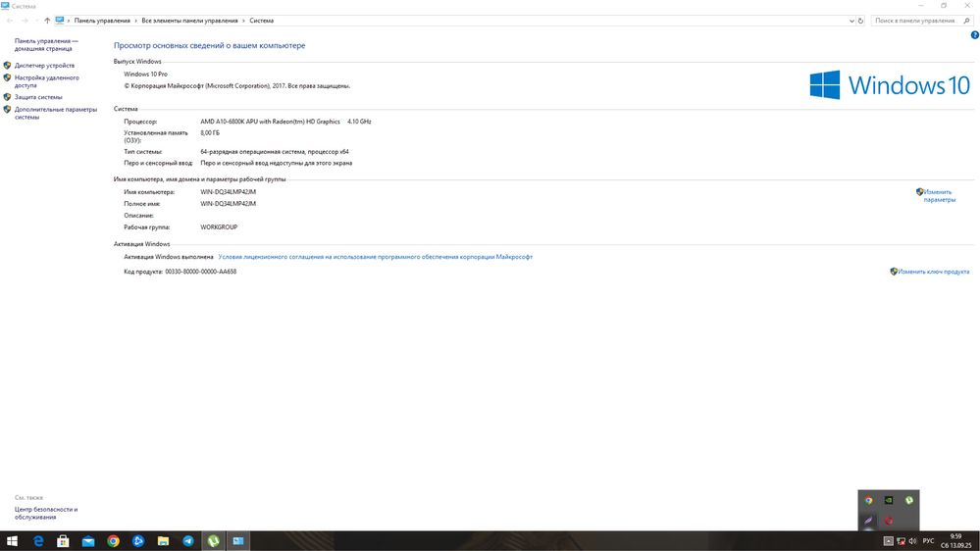Viewport: 980px width, 551px height.
Task: Open Центр безопасности и обслуживания link
Action: tap(46, 513)
